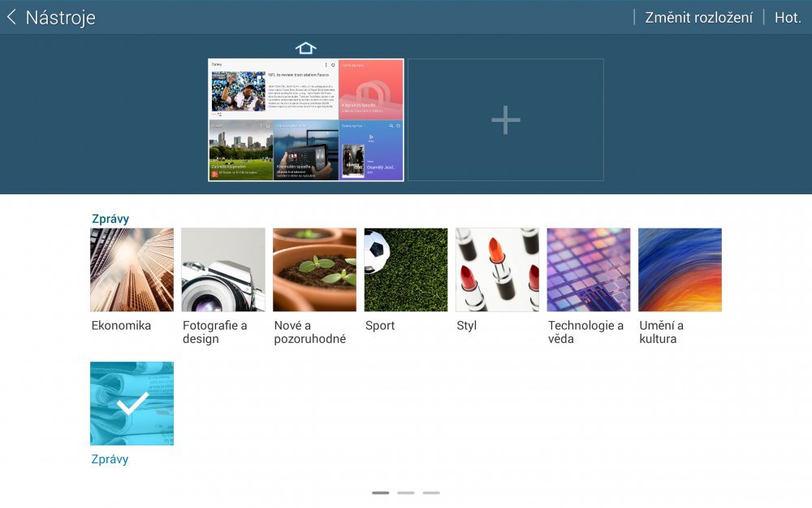Image resolution: width=812 pixels, height=508 pixels.
Task: Select the Fotografie a design camera tile
Action: [223, 270]
